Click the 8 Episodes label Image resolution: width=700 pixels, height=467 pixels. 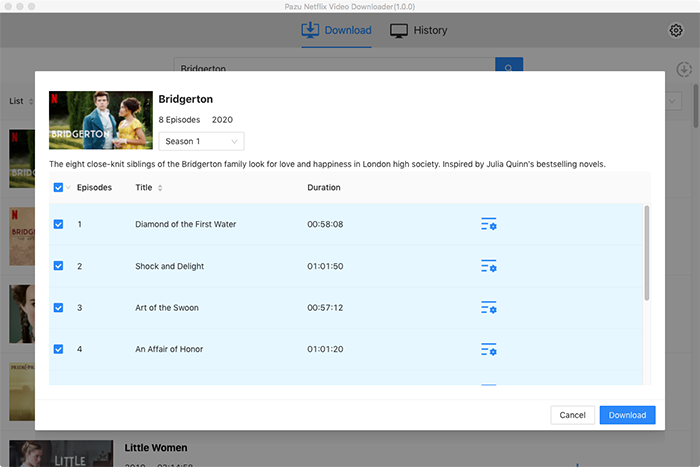[x=179, y=120]
